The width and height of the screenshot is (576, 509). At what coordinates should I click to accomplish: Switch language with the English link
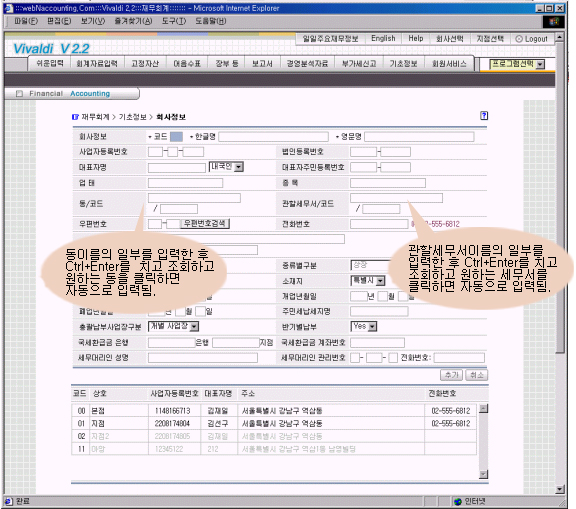383,39
